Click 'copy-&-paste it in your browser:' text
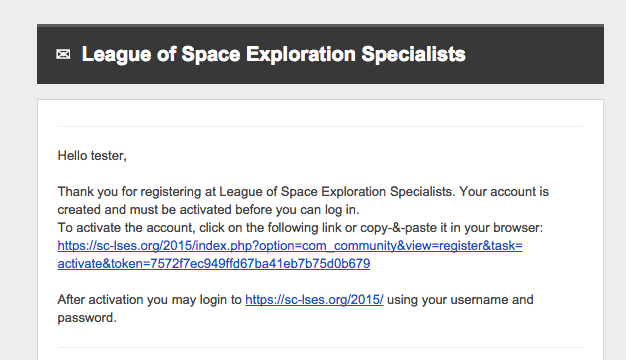Screen dimensions: 626x360 pos(452,227)
